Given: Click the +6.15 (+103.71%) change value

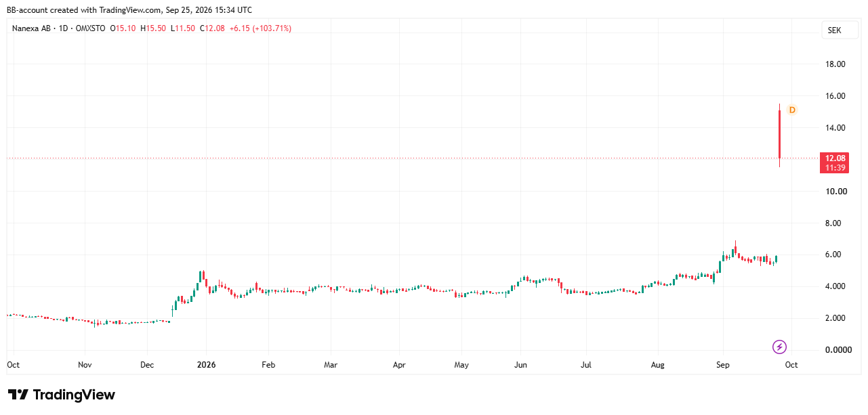Looking at the screenshot, I should click(x=260, y=28).
